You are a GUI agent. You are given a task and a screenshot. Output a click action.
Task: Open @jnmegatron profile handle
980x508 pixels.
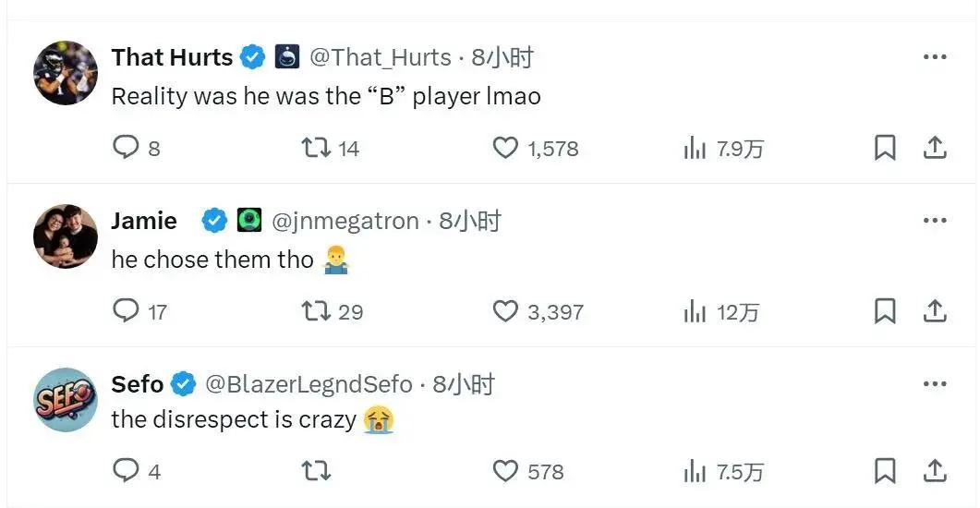click(345, 221)
